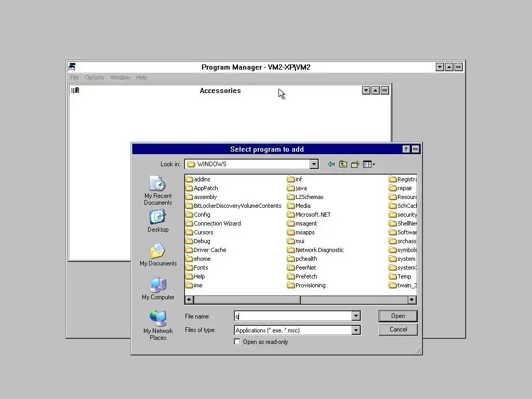Click the Select program to add title
The height and width of the screenshot is (399, 532).
[x=267, y=149]
